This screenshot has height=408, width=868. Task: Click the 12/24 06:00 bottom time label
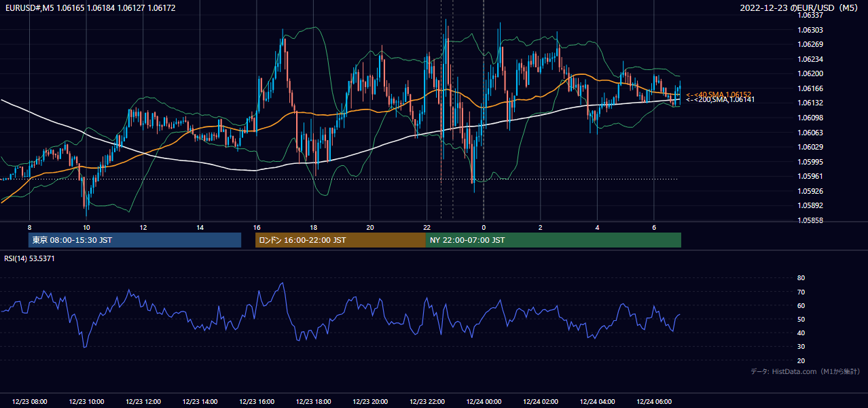[653, 402]
